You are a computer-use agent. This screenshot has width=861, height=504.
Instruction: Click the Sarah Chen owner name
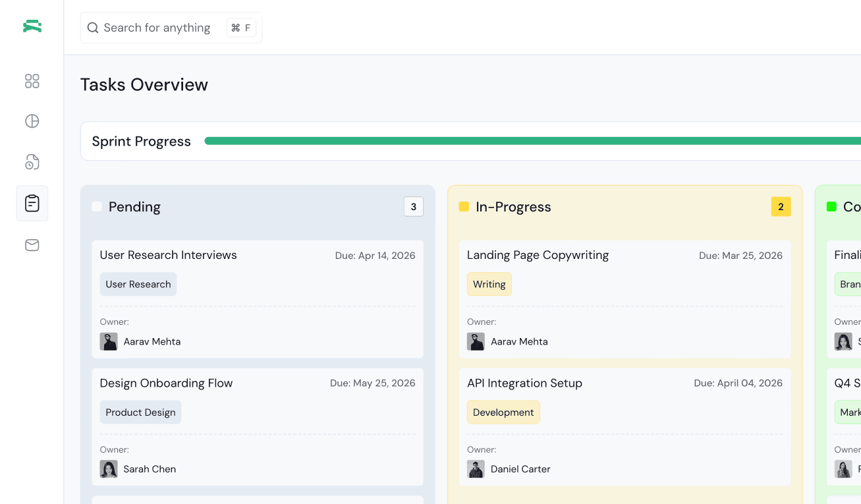coord(150,469)
